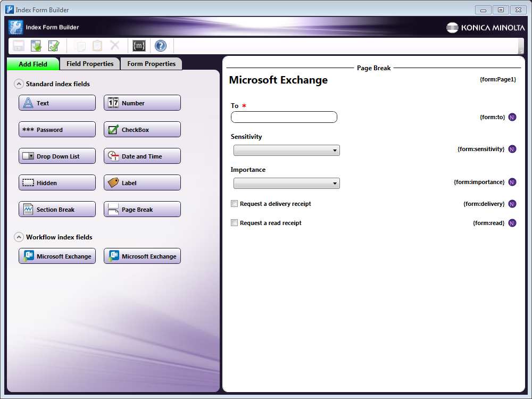
Task: Open the {m} metadata browser icon
Action: pyautogui.click(x=139, y=45)
